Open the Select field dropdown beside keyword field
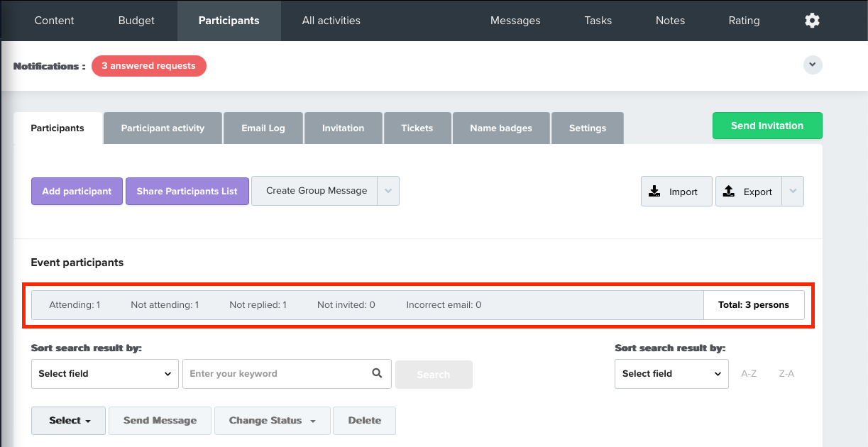Viewport: 868px width, 447px height. 105,374
